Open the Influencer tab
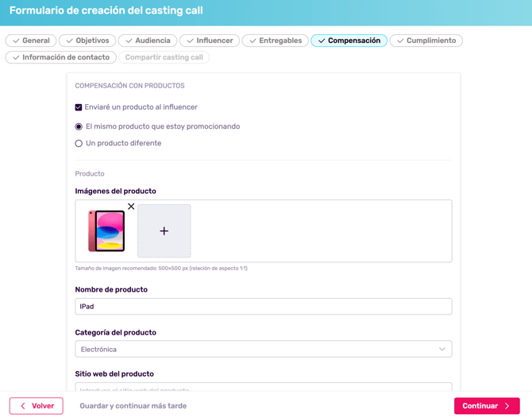 [x=210, y=41]
